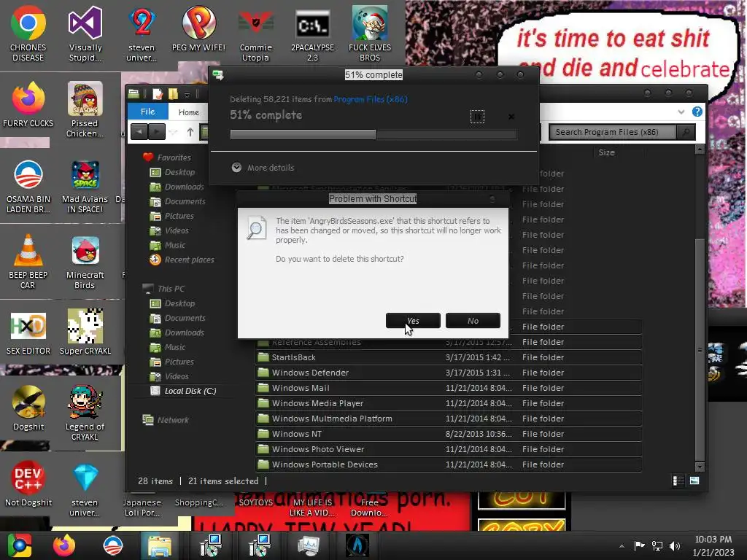Select the Windows Portable Devices folder

(x=449, y=464)
